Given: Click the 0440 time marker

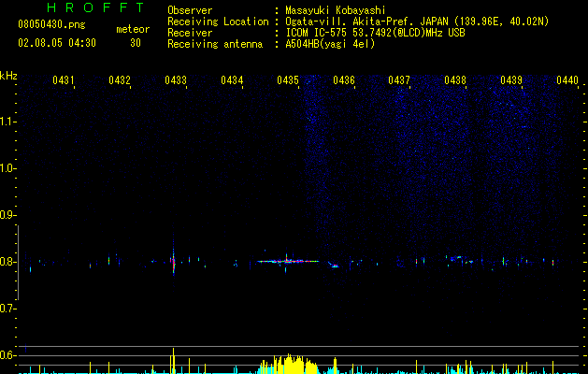Looking at the screenshot, I should [567, 79].
